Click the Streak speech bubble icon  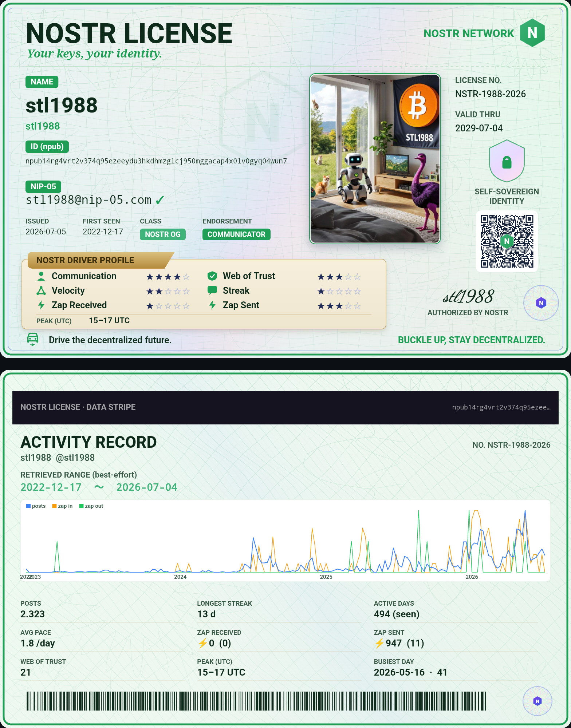tap(212, 290)
